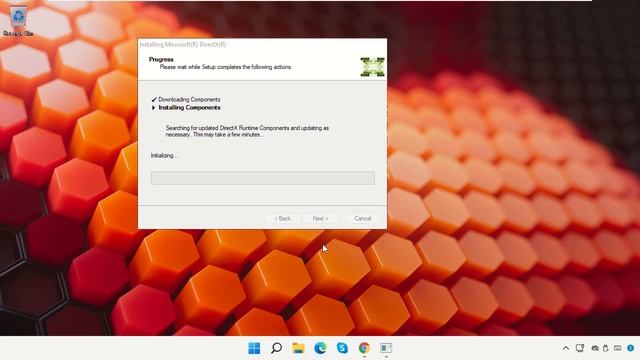Open the blue Skype tray icon

pos(631,348)
